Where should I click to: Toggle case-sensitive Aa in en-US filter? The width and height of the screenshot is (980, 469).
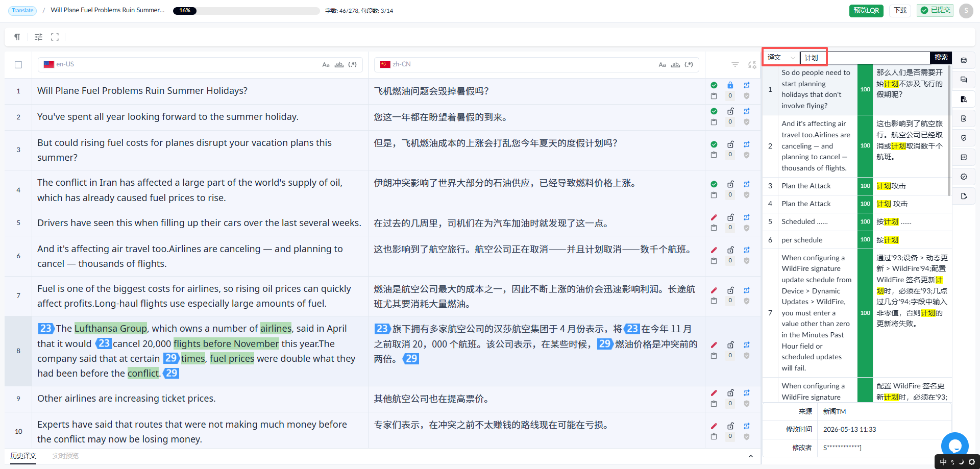coord(326,65)
